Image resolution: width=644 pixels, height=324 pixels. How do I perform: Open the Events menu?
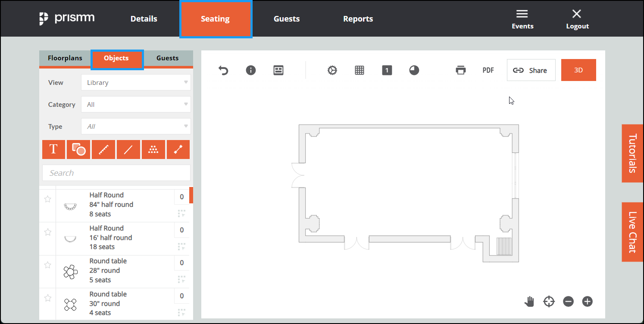(x=522, y=20)
